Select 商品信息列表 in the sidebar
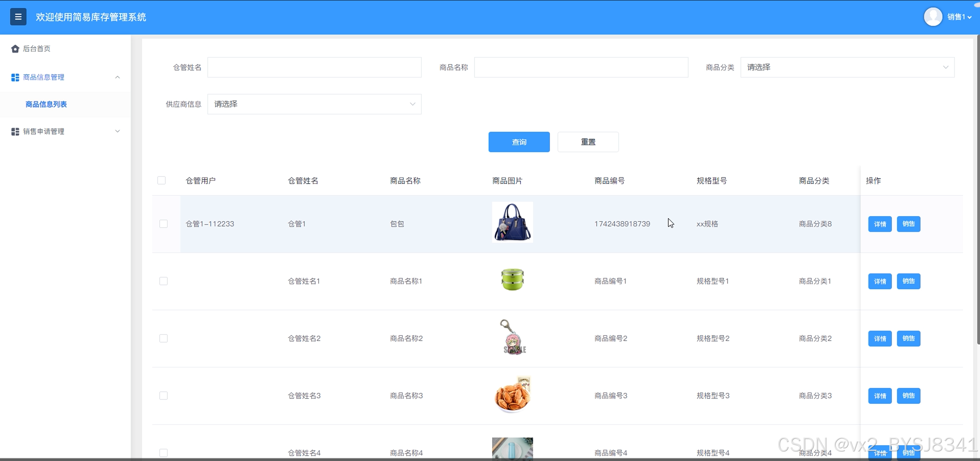The height and width of the screenshot is (461, 980). 46,104
